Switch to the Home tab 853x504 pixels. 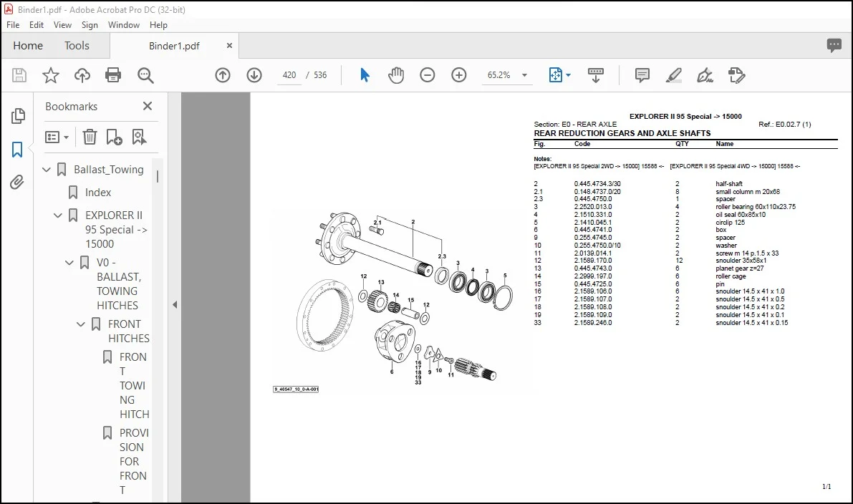(x=28, y=46)
